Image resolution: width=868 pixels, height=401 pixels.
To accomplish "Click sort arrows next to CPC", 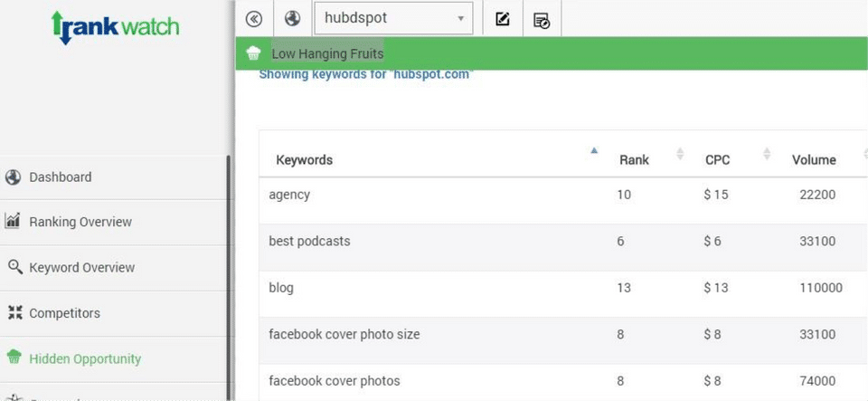I will [x=767, y=154].
